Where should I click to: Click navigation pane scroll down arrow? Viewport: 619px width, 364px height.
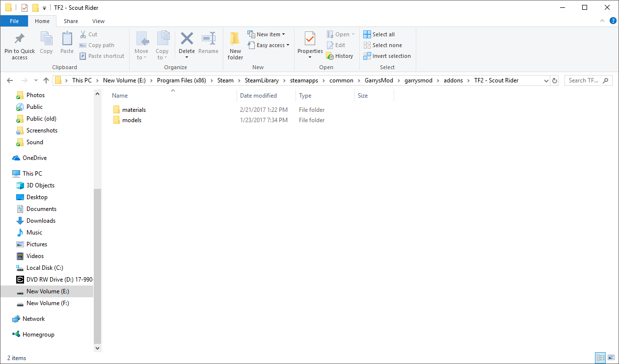(97, 348)
